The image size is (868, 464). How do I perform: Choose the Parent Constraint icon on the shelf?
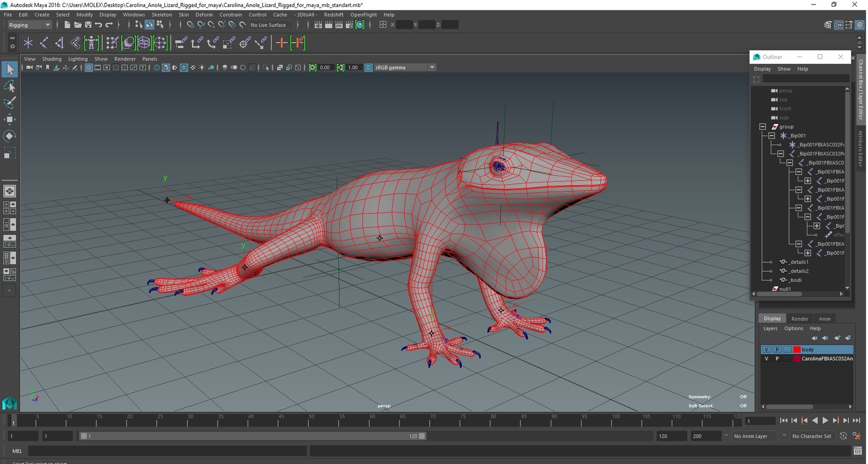point(181,43)
